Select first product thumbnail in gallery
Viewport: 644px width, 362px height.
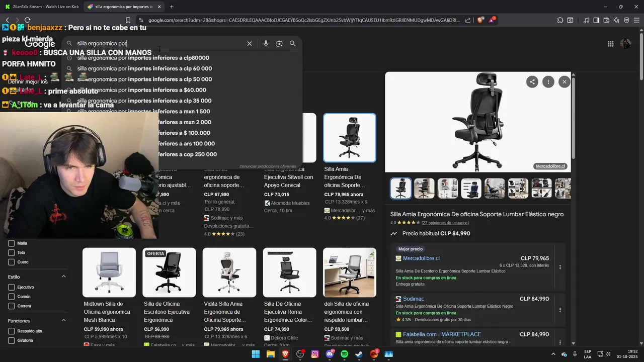[x=401, y=188]
